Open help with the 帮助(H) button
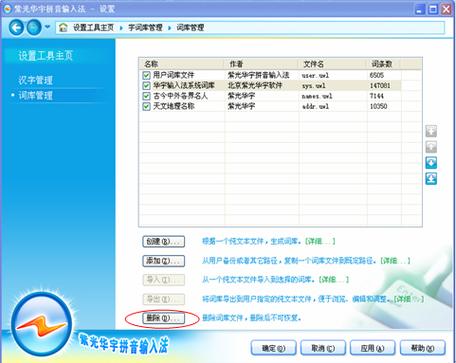The height and width of the screenshot is (363, 456). coord(422,348)
